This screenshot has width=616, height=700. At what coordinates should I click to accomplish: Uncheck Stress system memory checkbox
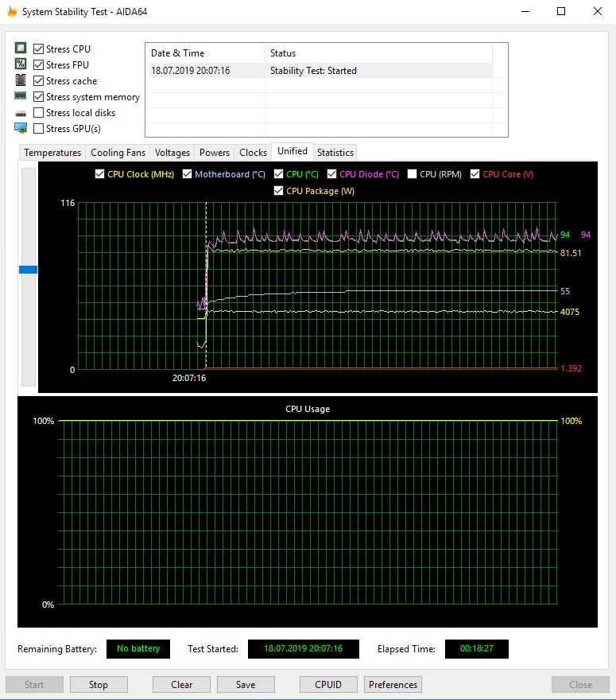point(39,96)
